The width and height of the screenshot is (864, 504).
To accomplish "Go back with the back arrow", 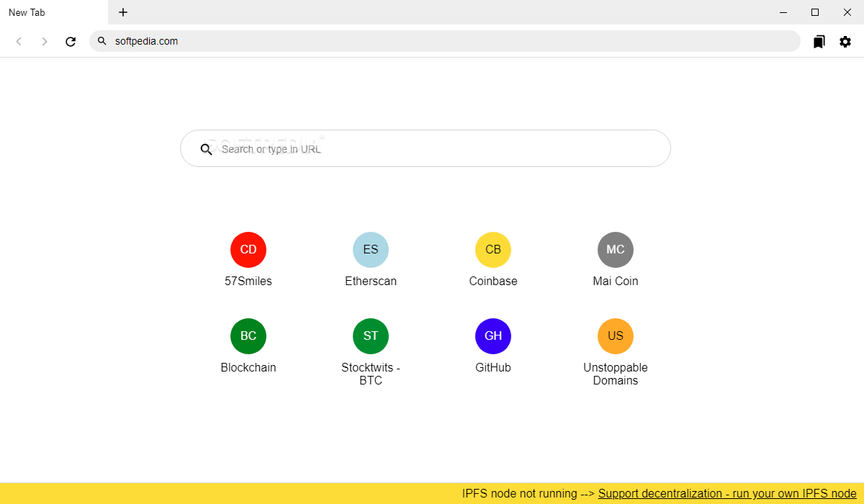I will tap(19, 42).
